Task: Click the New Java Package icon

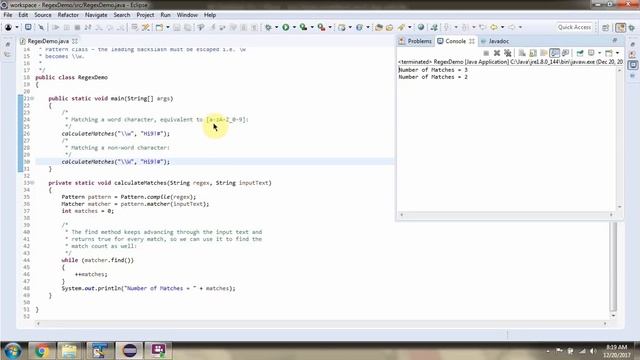Action: (x=342, y=27)
